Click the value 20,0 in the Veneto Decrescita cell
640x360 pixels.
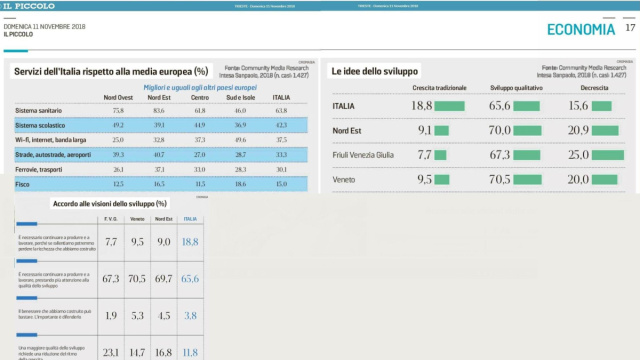click(x=578, y=179)
